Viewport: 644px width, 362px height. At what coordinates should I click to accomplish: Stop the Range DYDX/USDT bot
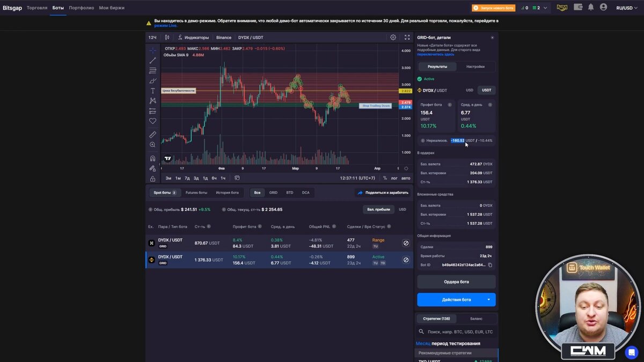click(x=406, y=243)
